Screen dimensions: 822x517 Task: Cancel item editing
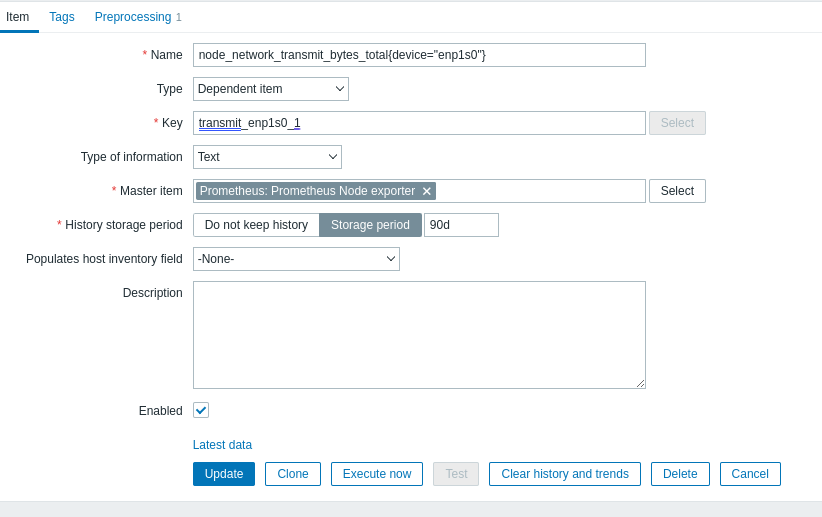(750, 474)
